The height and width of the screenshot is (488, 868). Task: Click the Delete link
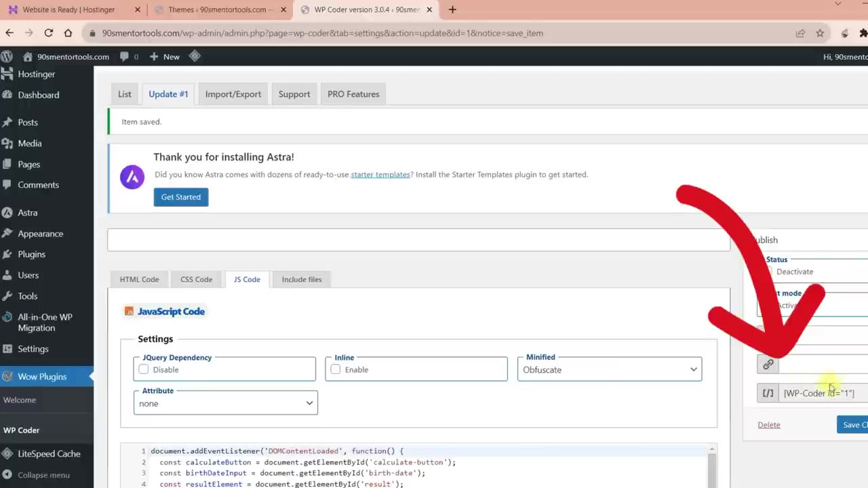[769, 425]
